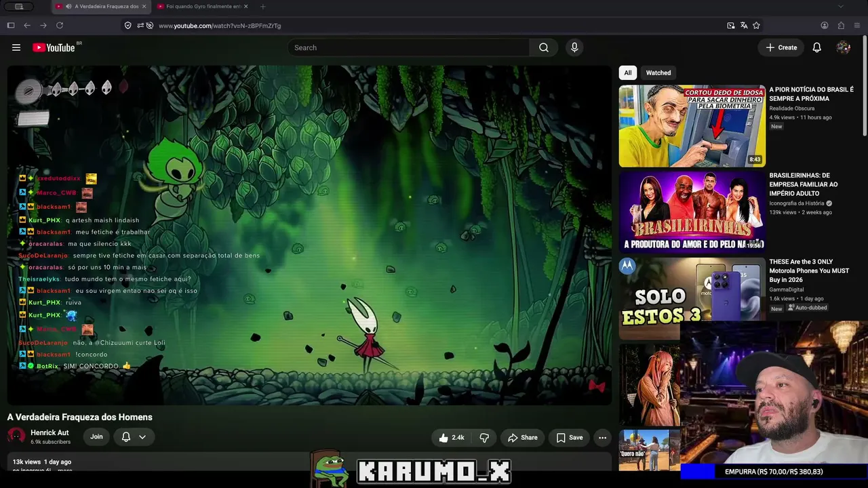Open the browser application menu
The width and height of the screenshot is (868, 488).
[857, 26]
